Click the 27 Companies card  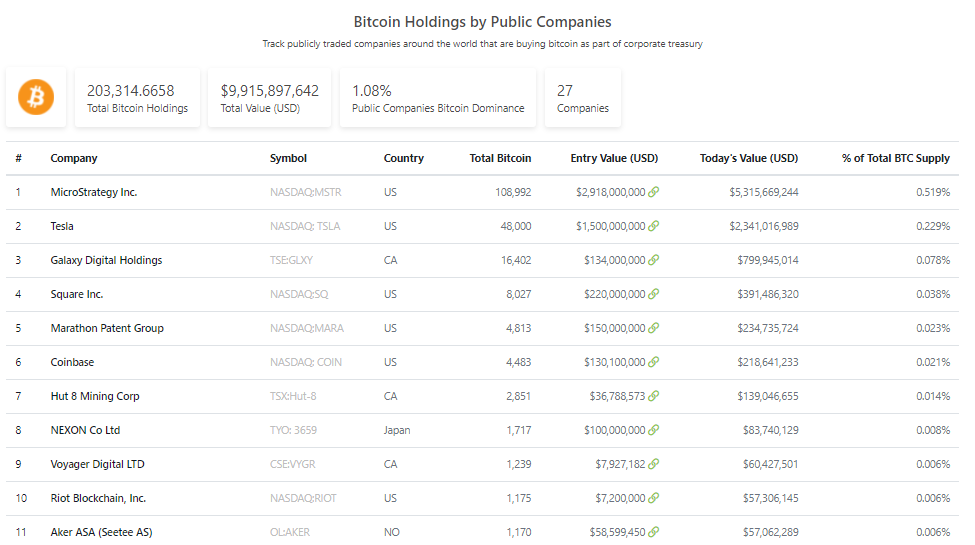[583, 98]
